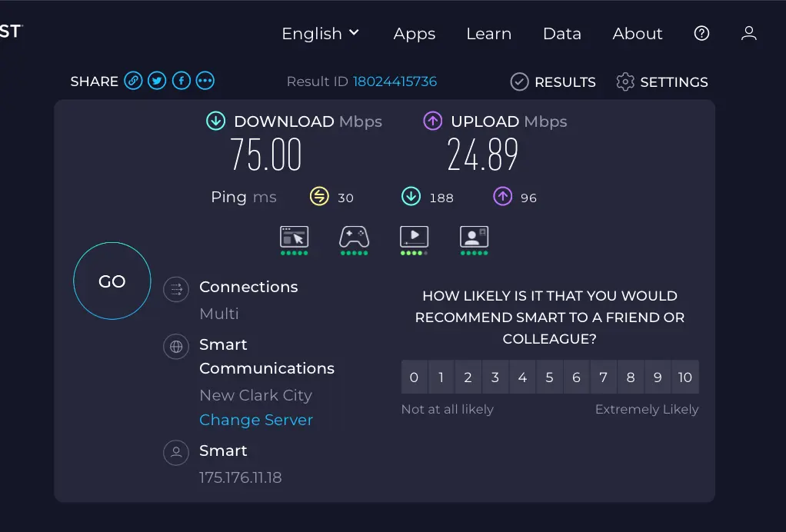Open the Apps menu

pos(415,34)
